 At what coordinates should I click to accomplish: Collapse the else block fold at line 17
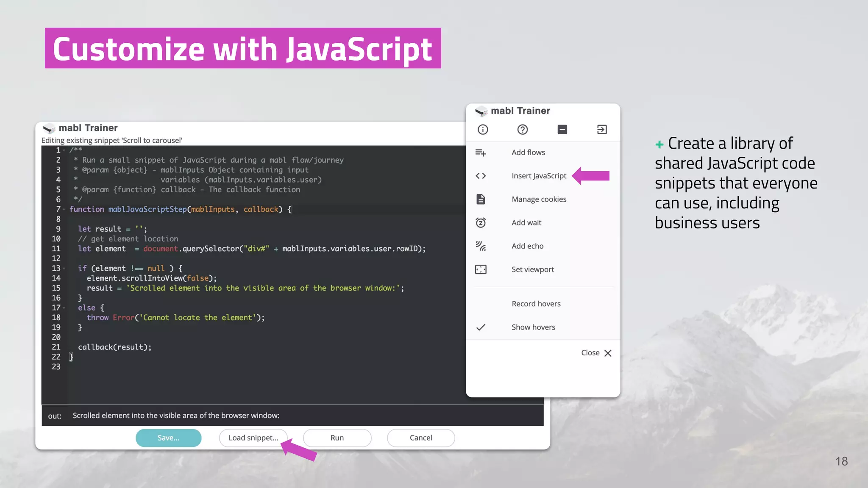tap(64, 308)
